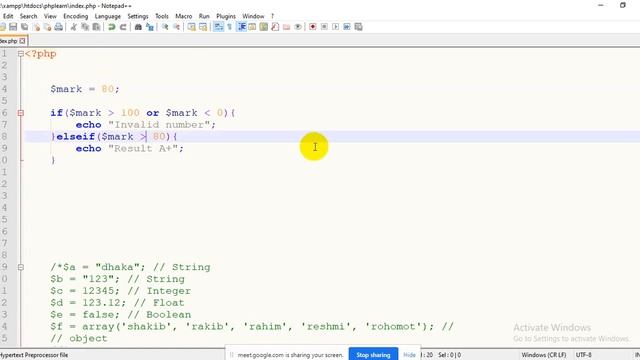Screen dimensions: 640x360
Task: Open the user defined language icon
Action: pyautogui.click(x=252, y=27)
